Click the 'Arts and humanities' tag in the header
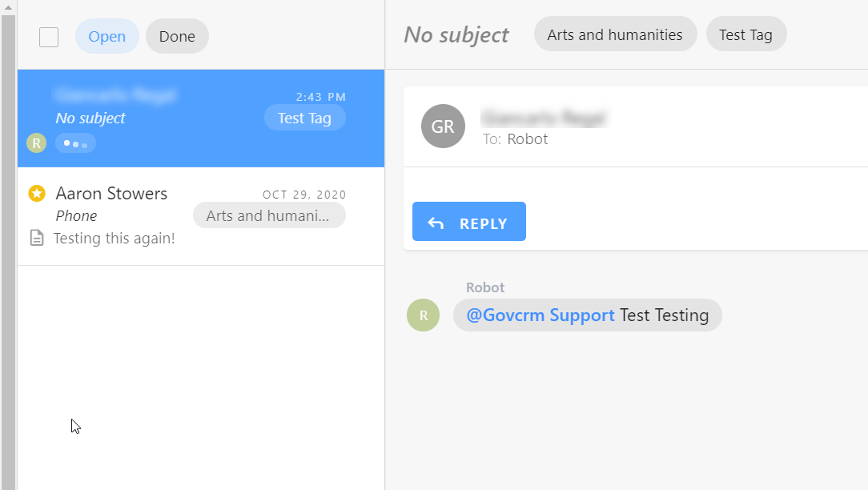The image size is (868, 490). point(615,34)
